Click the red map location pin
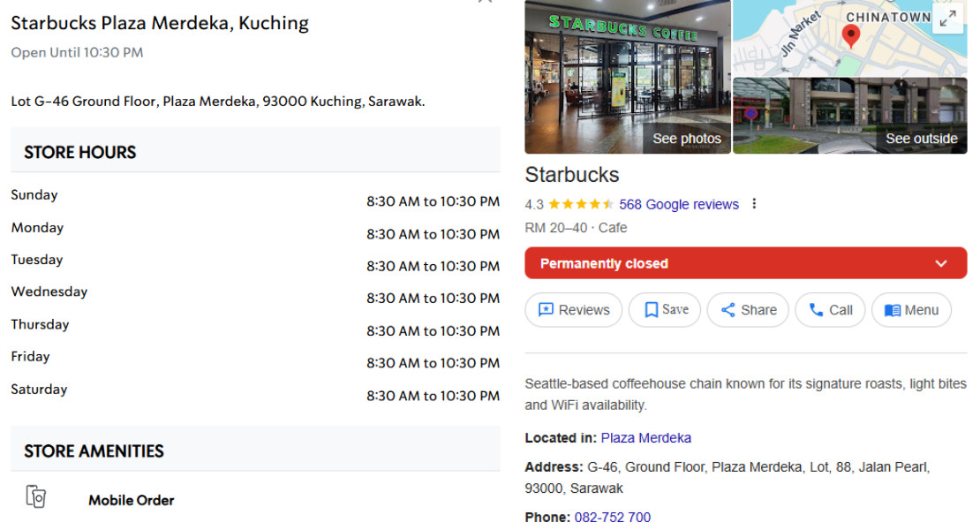Image resolution: width=980 pixels, height=530 pixels. [x=851, y=35]
